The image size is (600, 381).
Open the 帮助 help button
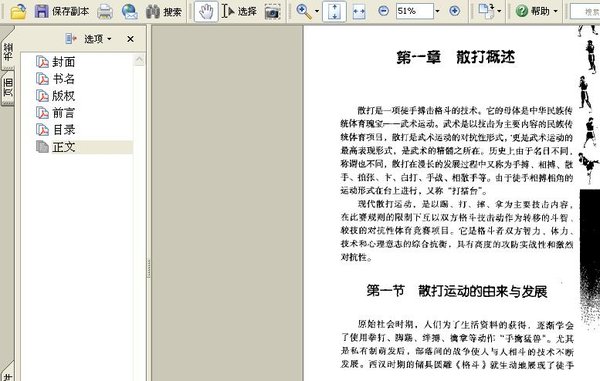pyautogui.click(x=533, y=11)
